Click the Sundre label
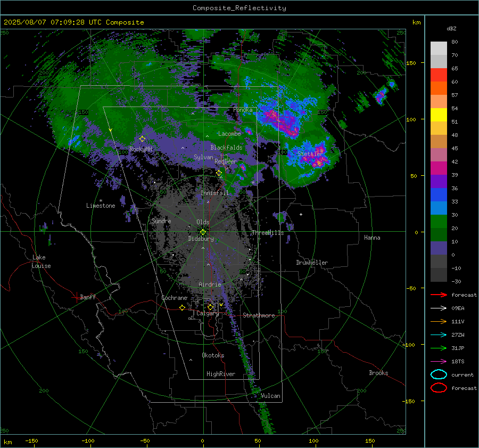 pyautogui.click(x=161, y=221)
